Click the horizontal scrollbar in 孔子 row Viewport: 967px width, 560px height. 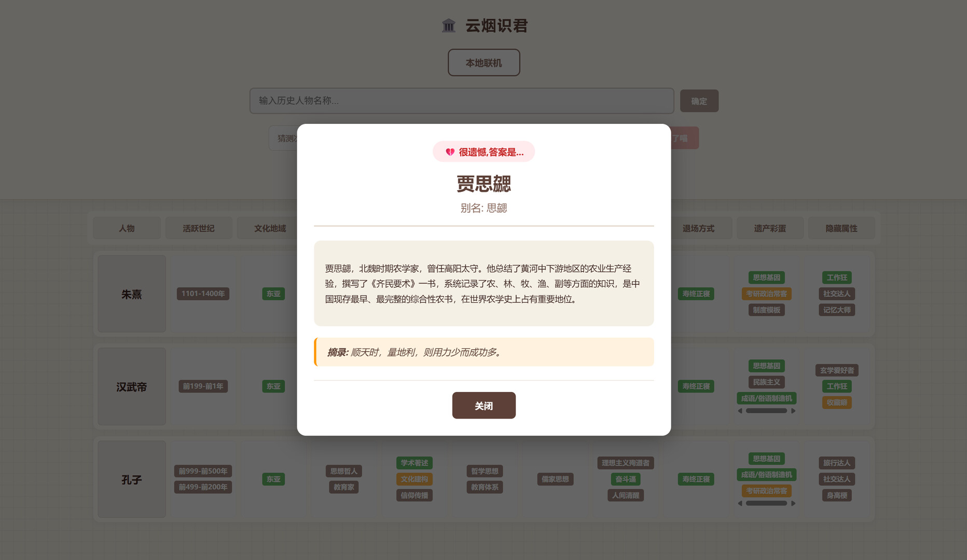[766, 503]
